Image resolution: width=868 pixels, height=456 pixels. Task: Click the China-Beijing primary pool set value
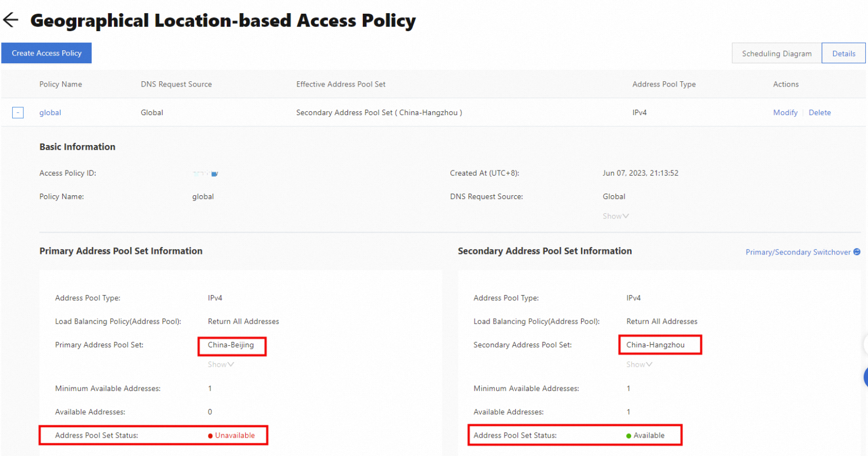coord(231,345)
